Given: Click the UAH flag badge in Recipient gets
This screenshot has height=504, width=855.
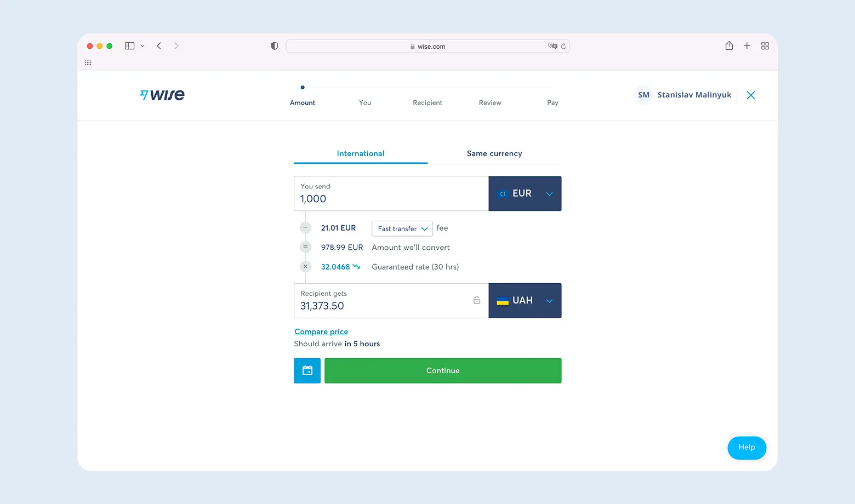Looking at the screenshot, I should [x=502, y=300].
